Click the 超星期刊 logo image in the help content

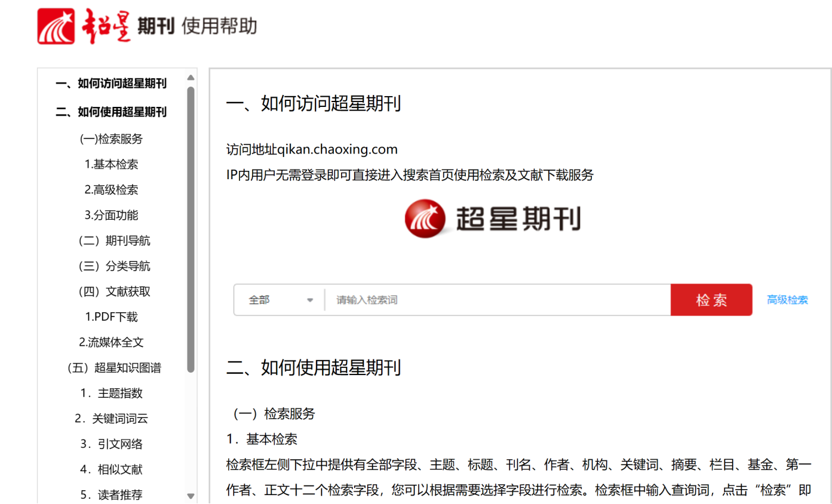(x=493, y=218)
